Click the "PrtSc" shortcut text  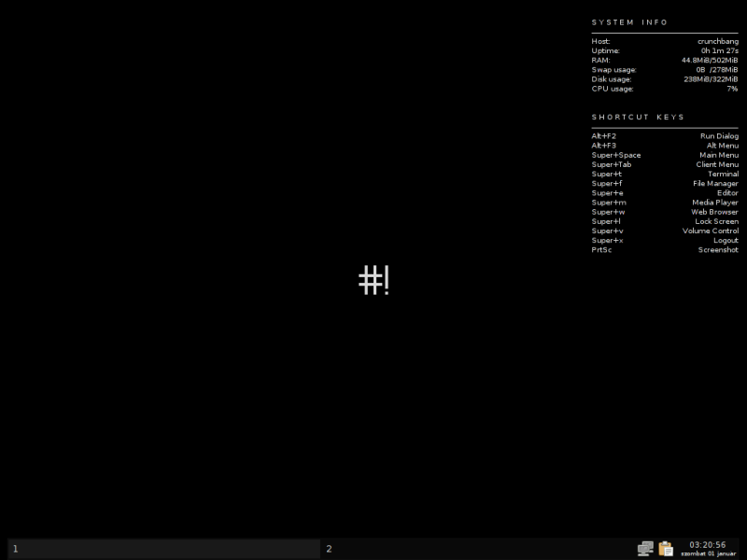pyautogui.click(x=601, y=250)
